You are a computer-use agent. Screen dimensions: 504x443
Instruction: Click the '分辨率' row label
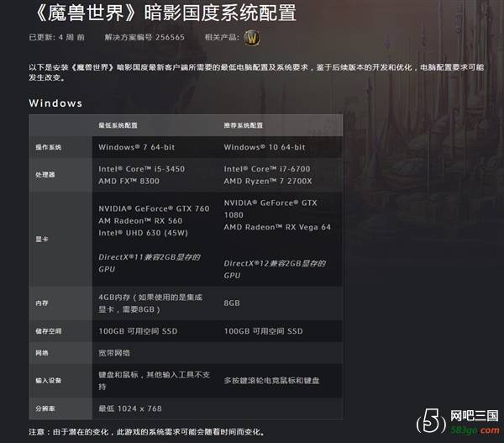[45, 409]
